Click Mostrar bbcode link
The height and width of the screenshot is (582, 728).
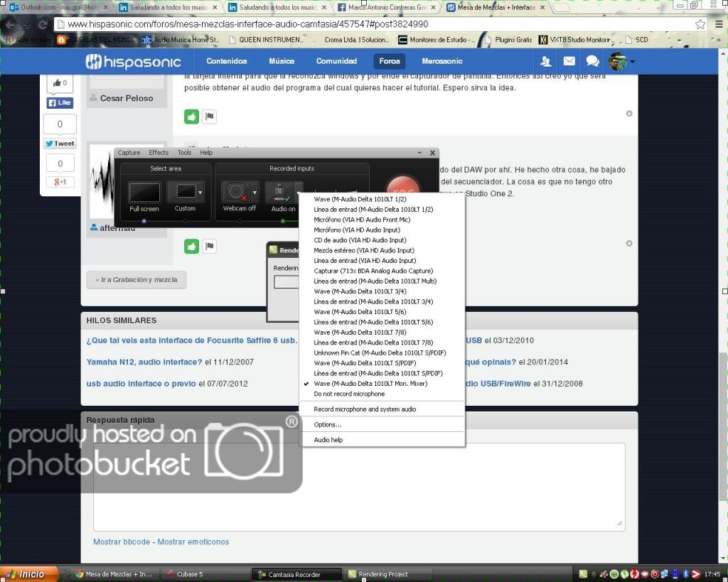[122, 541]
